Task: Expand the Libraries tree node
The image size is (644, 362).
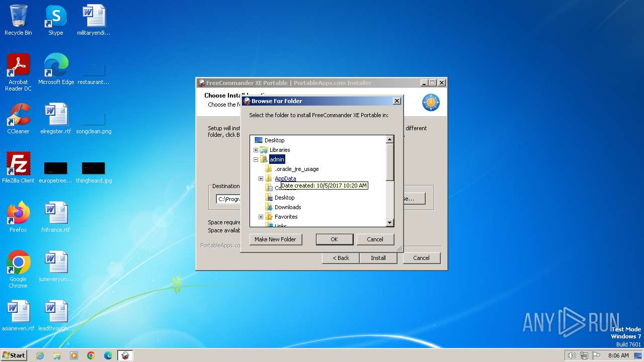Action: 256,150
